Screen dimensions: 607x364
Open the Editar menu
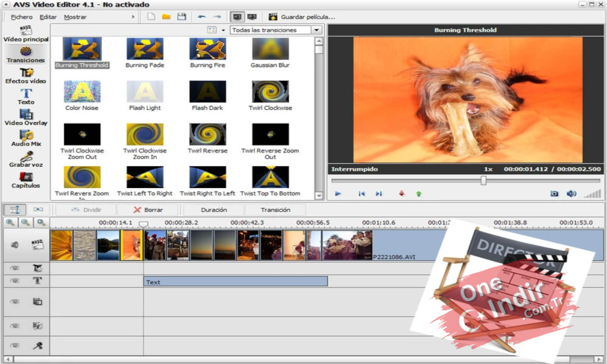point(49,17)
